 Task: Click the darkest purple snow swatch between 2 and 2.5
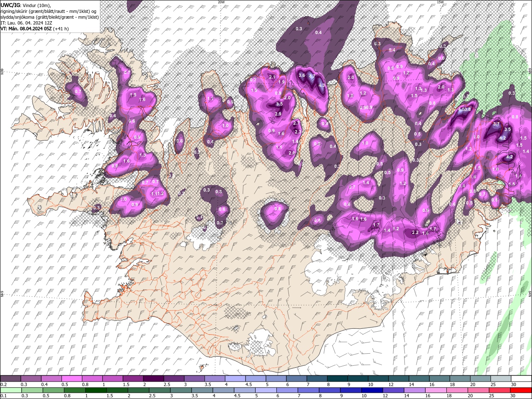(153, 379)
